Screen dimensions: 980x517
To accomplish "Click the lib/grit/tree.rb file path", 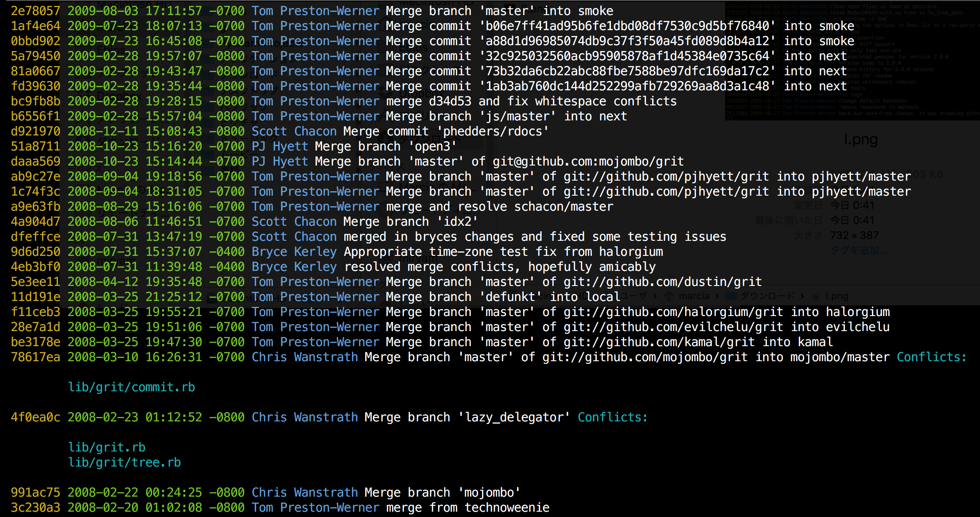I will (x=124, y=463).
